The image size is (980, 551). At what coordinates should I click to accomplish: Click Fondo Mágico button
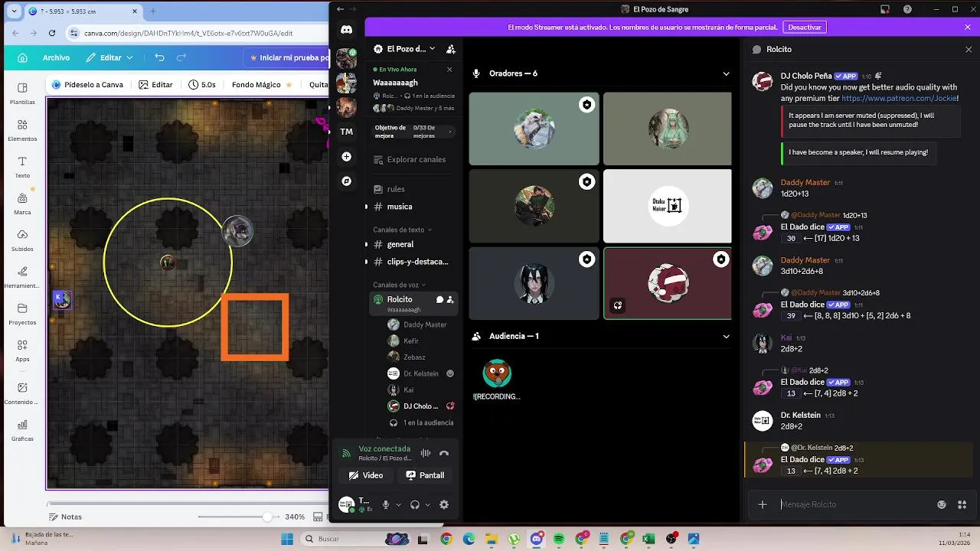pos(262,85)
